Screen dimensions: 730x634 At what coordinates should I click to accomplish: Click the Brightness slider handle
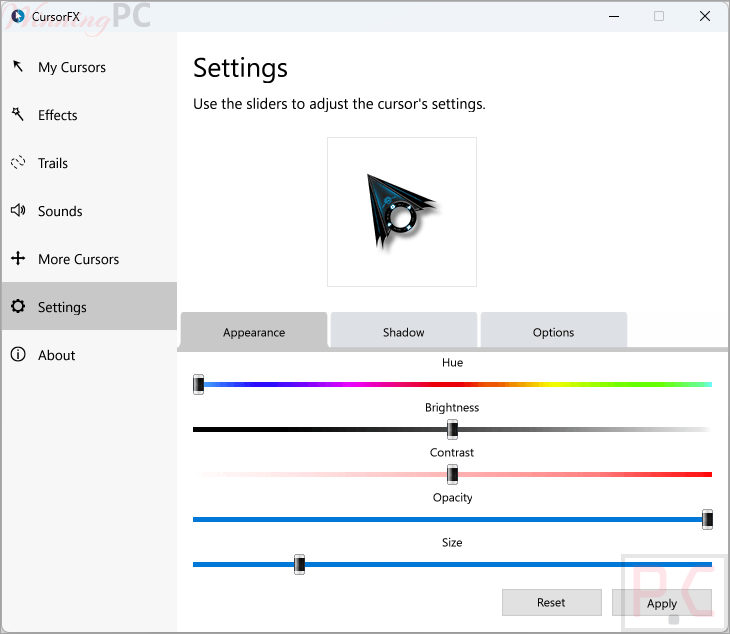click(x=452, y=430)
